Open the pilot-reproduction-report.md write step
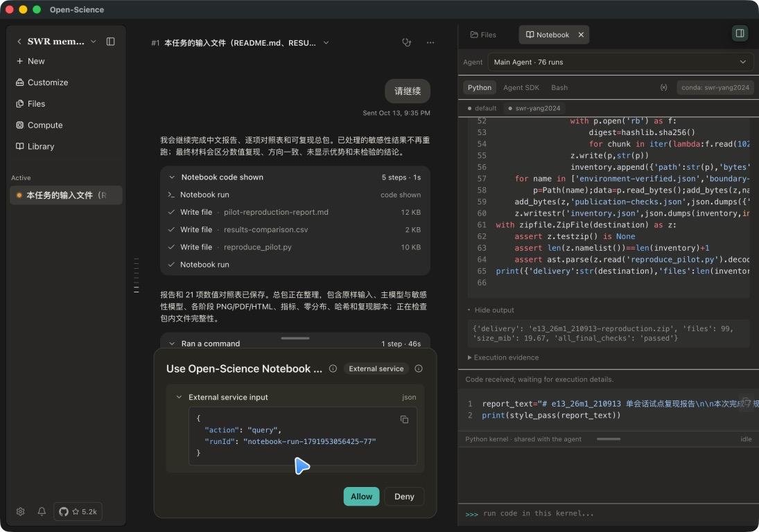Image resolution: width=759 pixels, height=532 pixels. pos(295,213)
